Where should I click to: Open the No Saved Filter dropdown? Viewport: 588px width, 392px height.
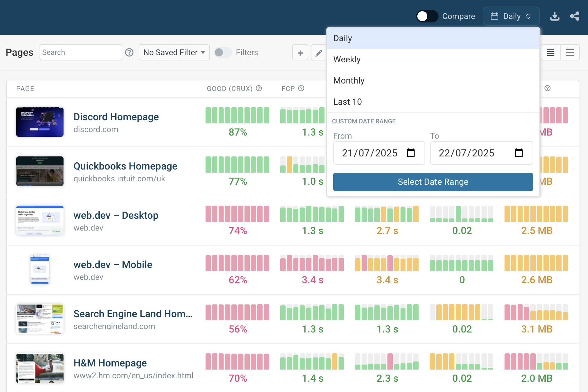pyautogui.click(x=174, y=52)
